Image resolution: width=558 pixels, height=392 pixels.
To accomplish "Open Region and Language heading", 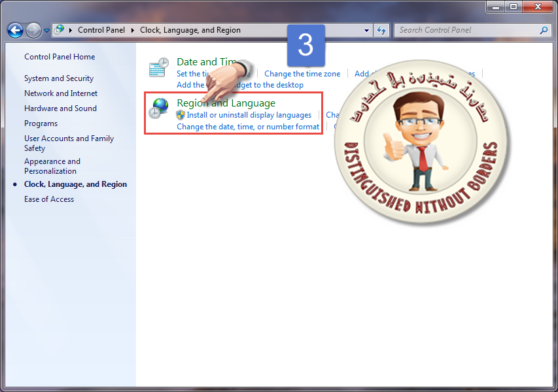I will (x=226, y=103).
